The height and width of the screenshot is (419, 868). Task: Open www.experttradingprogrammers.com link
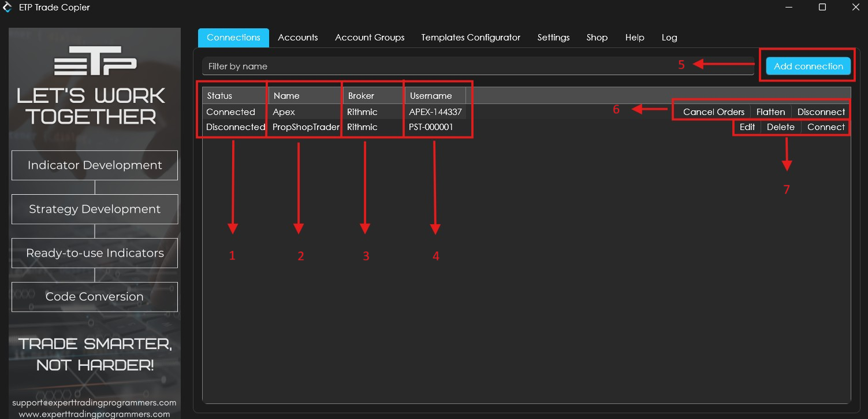pos(94,414)
